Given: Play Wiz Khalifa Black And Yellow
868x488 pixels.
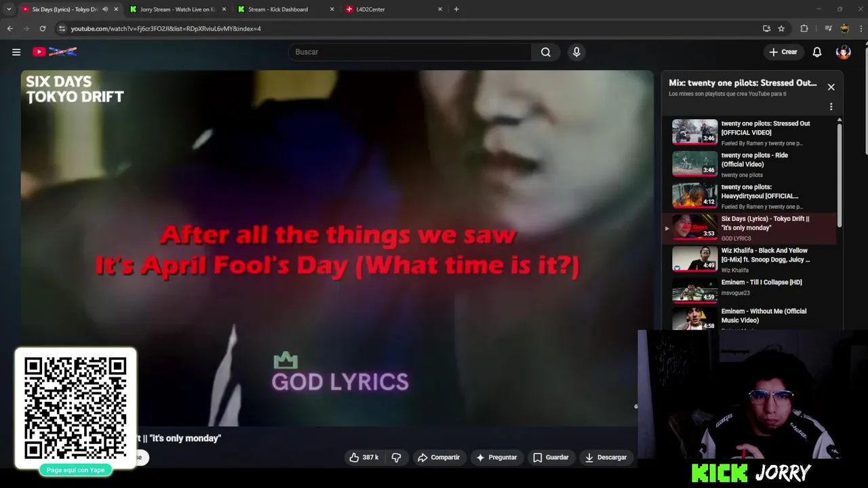Looking at the screenshot, I should 749,260.
